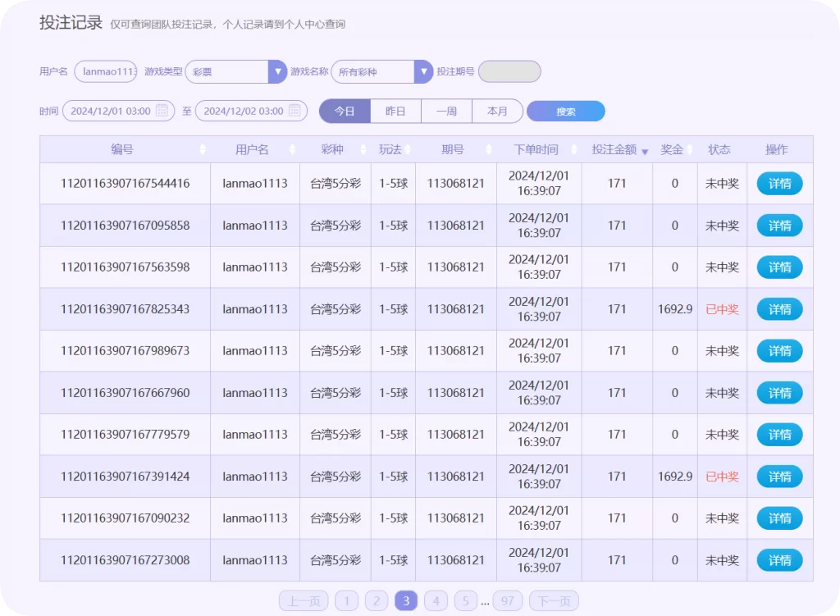Switch to the 昨日 date range tab
Screen dimensions: 840x616
click(395, 111)
